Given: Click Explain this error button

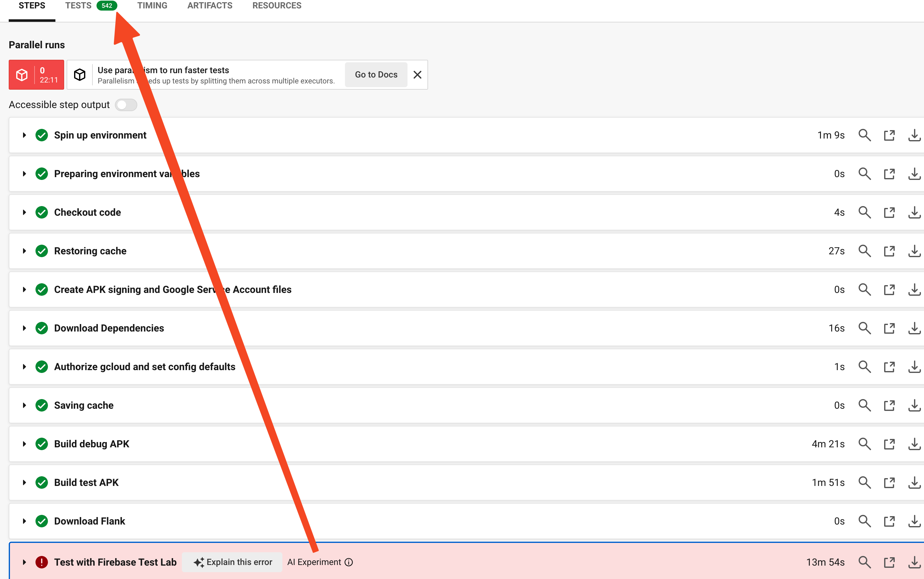Looking at the screenshot, I should click(x=233, y=562).
